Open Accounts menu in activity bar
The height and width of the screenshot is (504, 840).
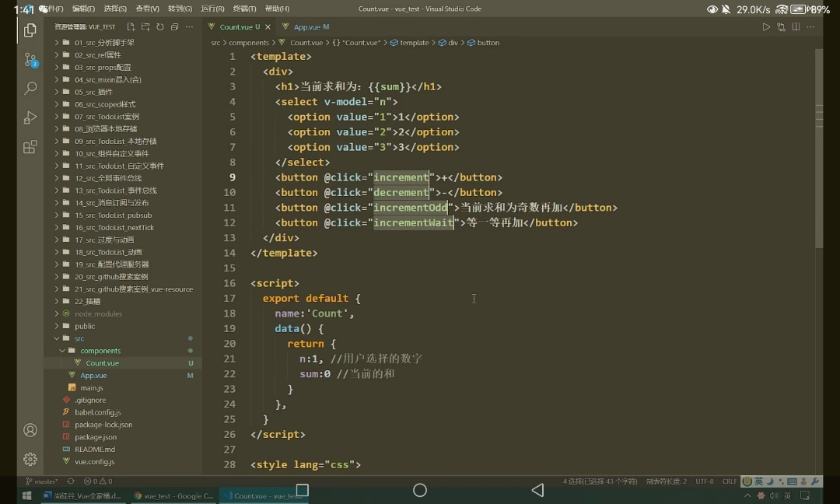tap(30, 430)
